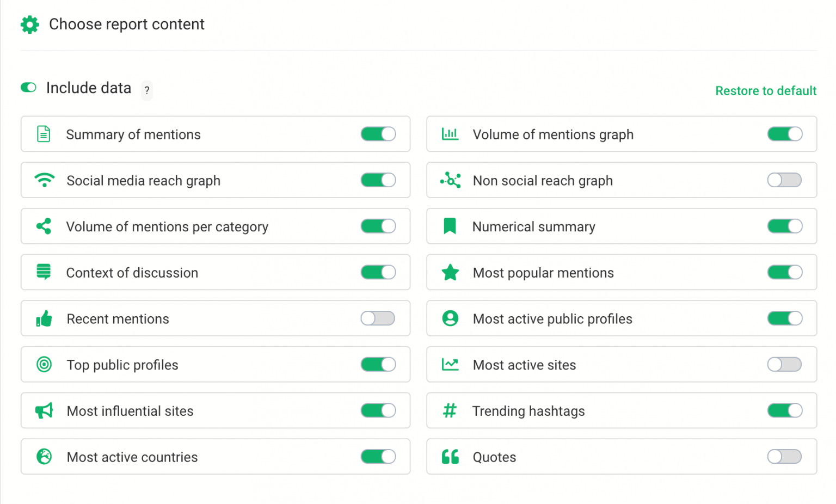Viewport: 836px width, 504px height.
Task: Switch off the Include data toggle
Action: click(28, 88)
